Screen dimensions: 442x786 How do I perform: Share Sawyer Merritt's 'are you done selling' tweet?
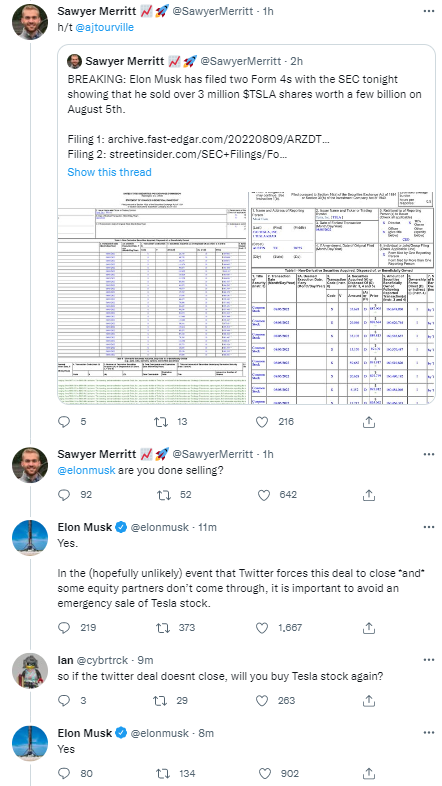tap(368, 495)
